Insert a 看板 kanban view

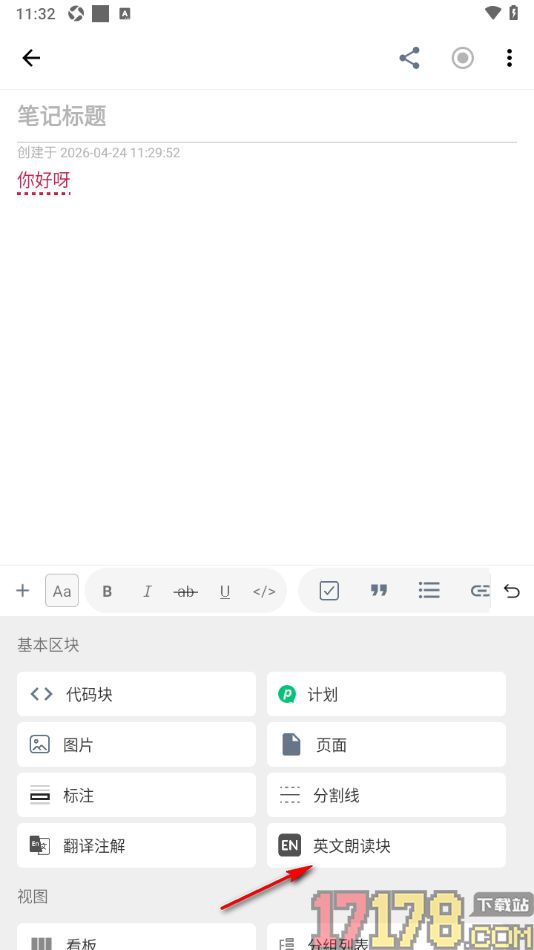click(136, 937)
